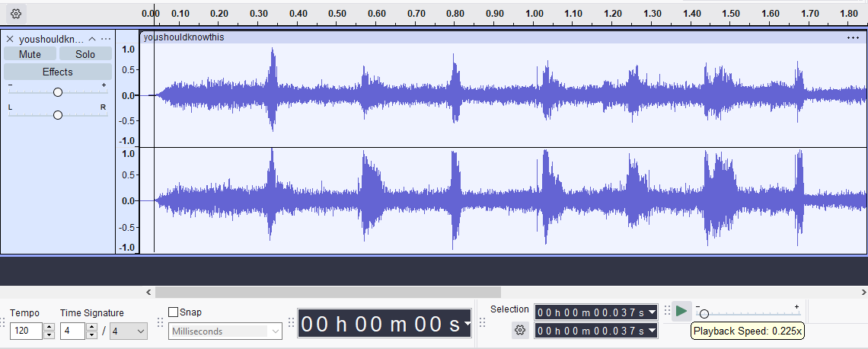Viewport: 868px width, 349px height.
Task: Enable the Snap checkbox
Action: (x=174, y=312)
